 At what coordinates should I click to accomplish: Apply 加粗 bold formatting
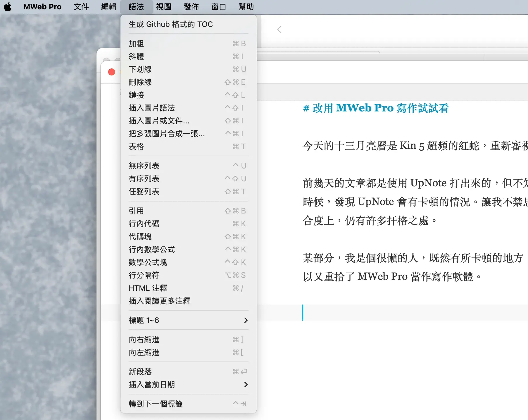(189, 44)
